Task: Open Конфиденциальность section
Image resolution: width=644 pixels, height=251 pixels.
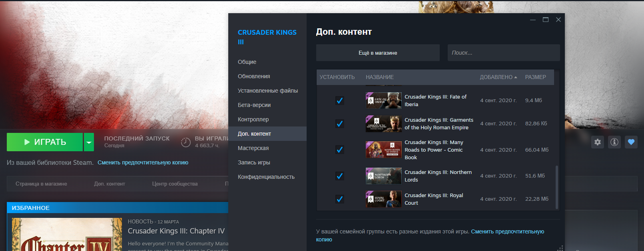Action: point(267,177)
